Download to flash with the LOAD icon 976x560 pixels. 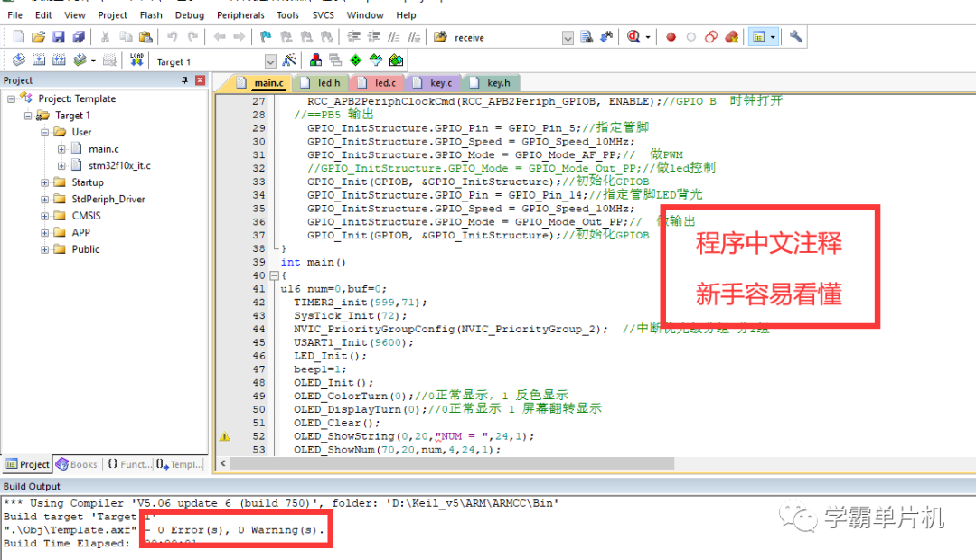pyautogui.click(x=137, y=61)
